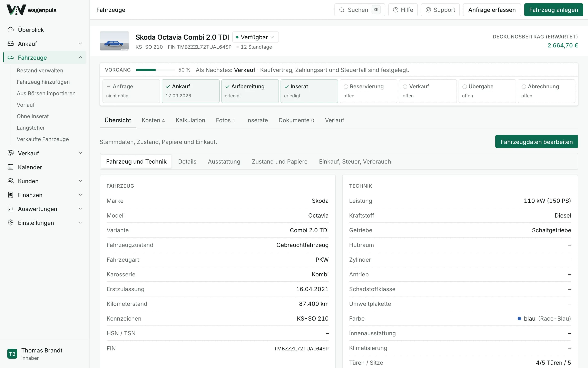The height and width of the screenshot is (368, 588).
Task: Click the wagenpuls logo
Action: tap(31, 10)
